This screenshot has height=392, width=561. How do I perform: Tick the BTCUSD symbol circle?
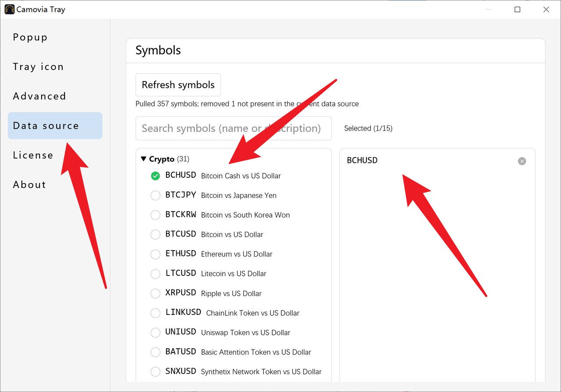[155, 234]
